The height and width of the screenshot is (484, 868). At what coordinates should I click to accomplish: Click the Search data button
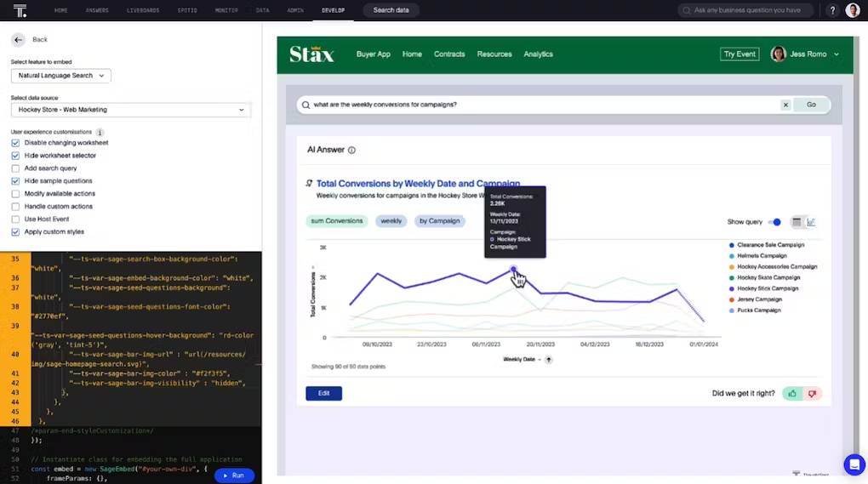[x=391, y=10]
